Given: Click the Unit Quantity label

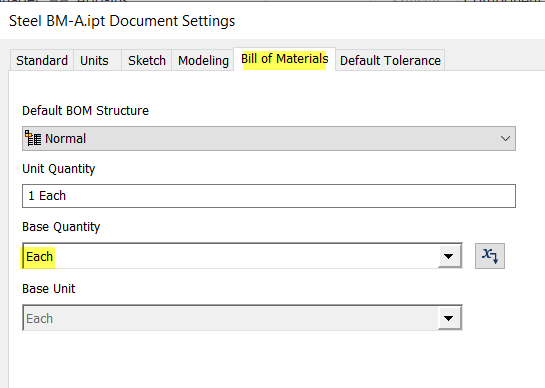Looking at the screenshot, I should coord(58,169).
